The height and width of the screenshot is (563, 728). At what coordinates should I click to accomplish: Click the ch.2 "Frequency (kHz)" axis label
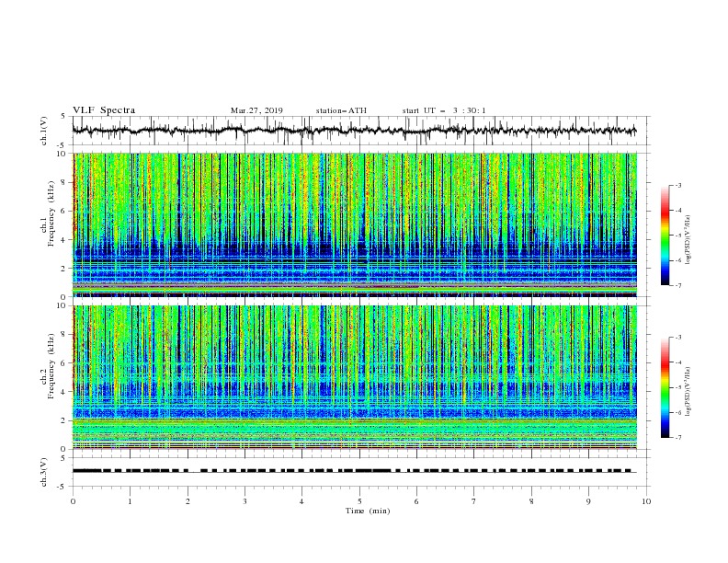tap(51, 366)
